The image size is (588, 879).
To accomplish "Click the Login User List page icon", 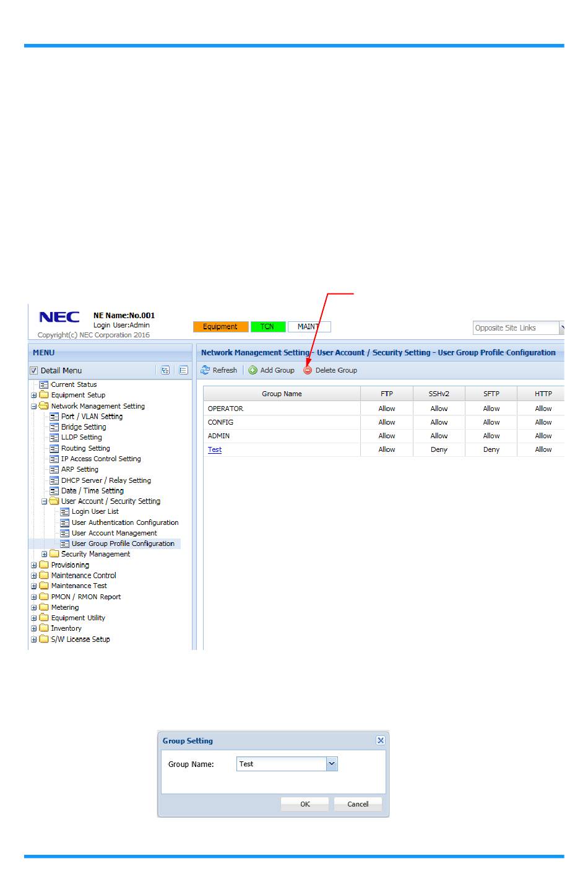I will click(x=64, y=512).
